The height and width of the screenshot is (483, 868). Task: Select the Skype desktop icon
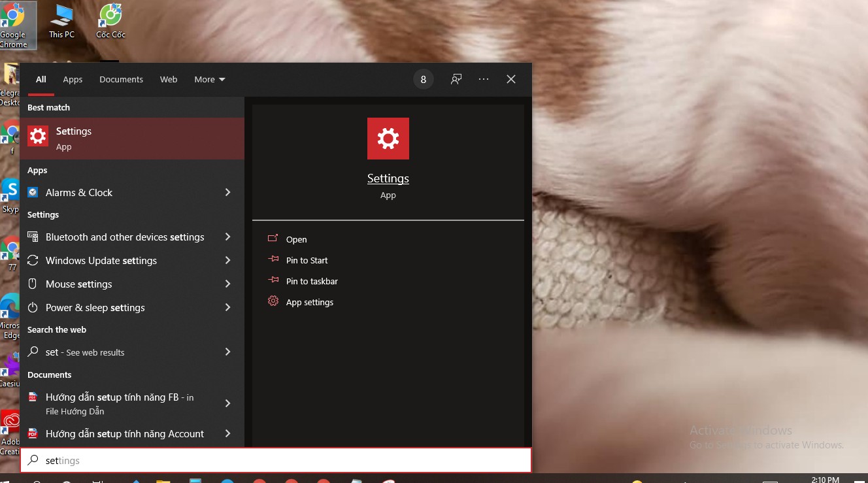10,196
